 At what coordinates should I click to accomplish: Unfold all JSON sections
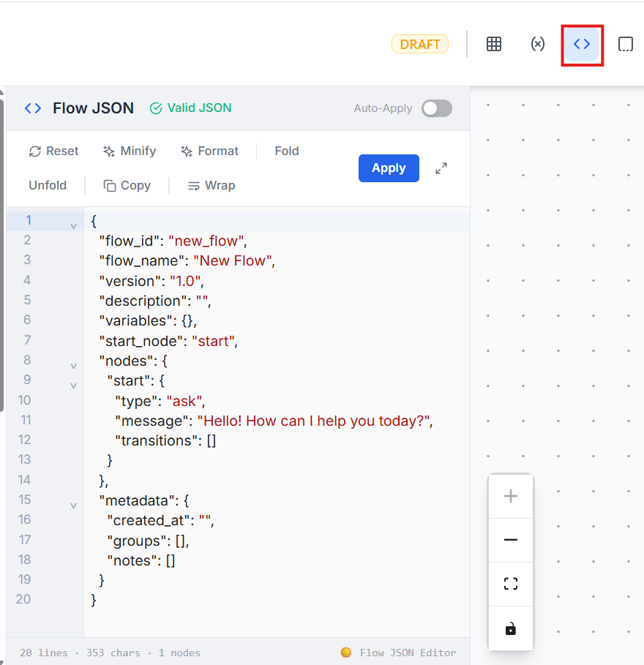tap(48, 185)
